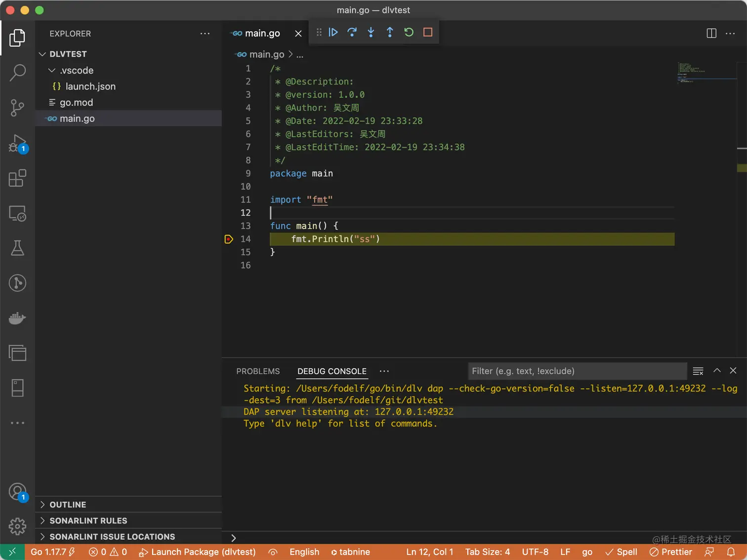Stop the debug session

tap(428, 32)
